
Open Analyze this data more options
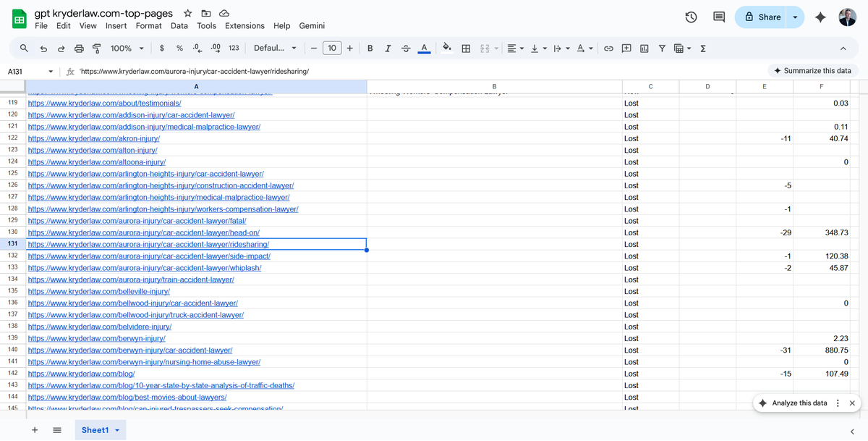tap(838, 403)
